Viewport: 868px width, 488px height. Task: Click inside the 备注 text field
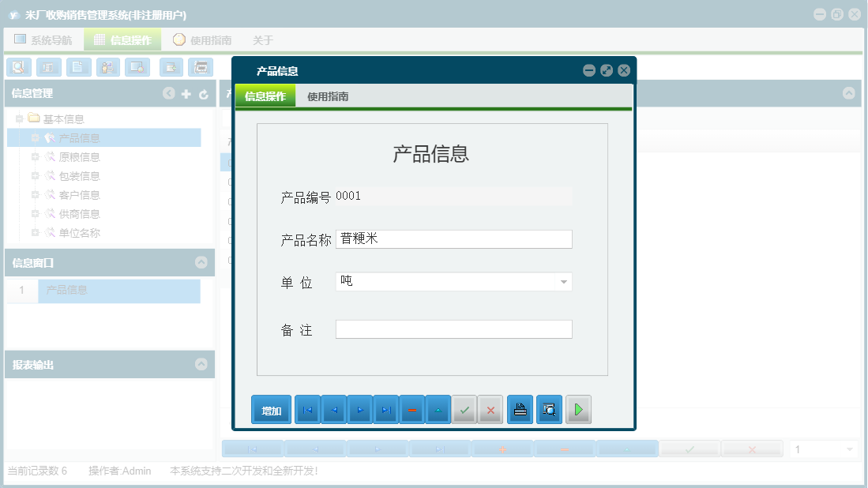pyautogui.click(x=453, y=328)
